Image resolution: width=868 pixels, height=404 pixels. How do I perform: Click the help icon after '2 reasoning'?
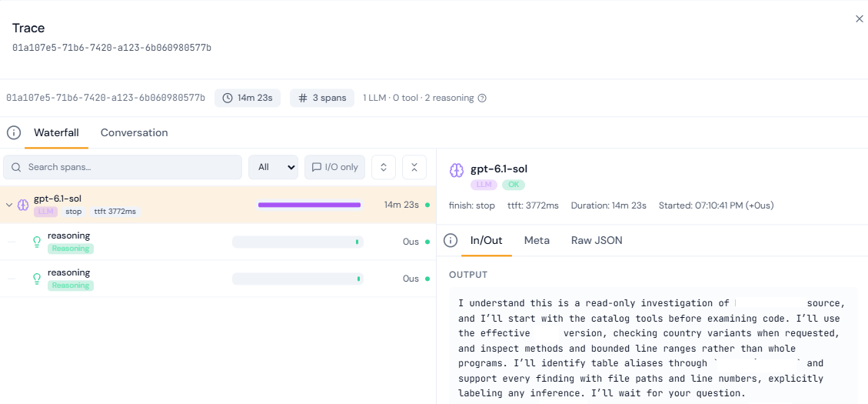click(482, 98)
